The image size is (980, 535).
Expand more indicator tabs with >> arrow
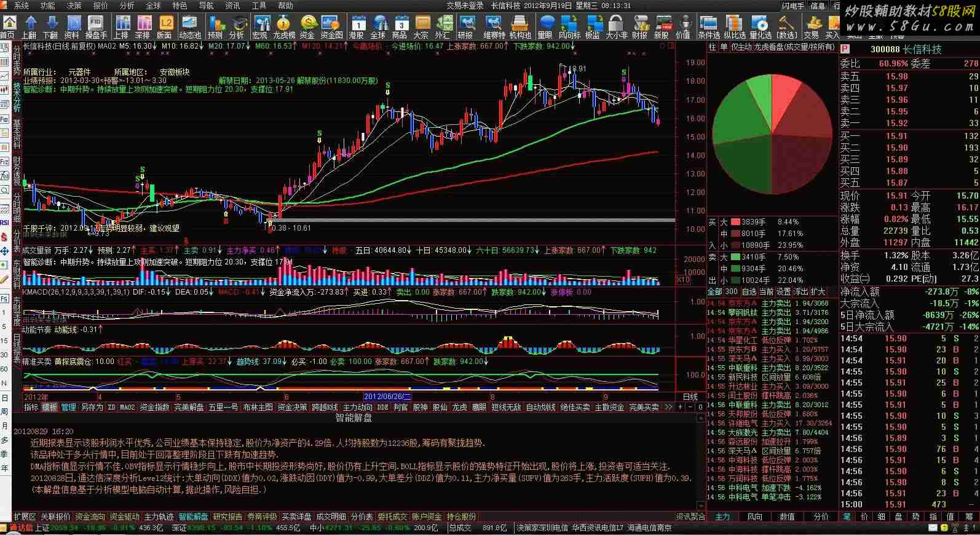pos(668,408)
